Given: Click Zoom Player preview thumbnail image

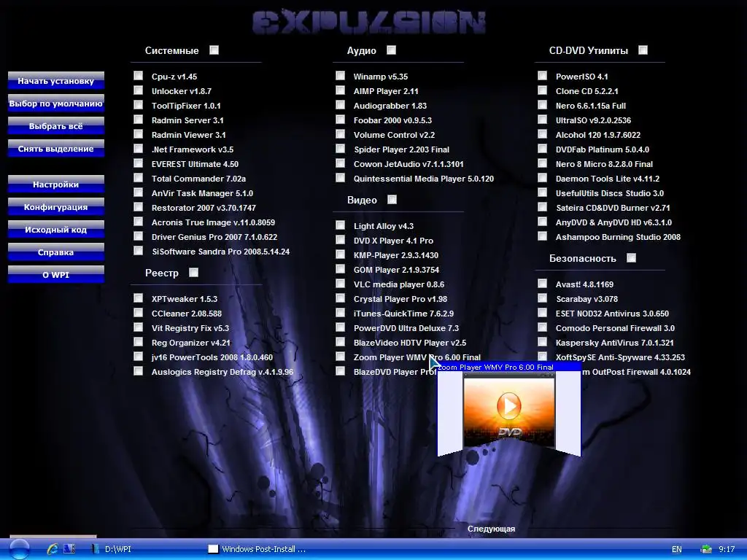Looking at the screenshot, I should 508,411.
